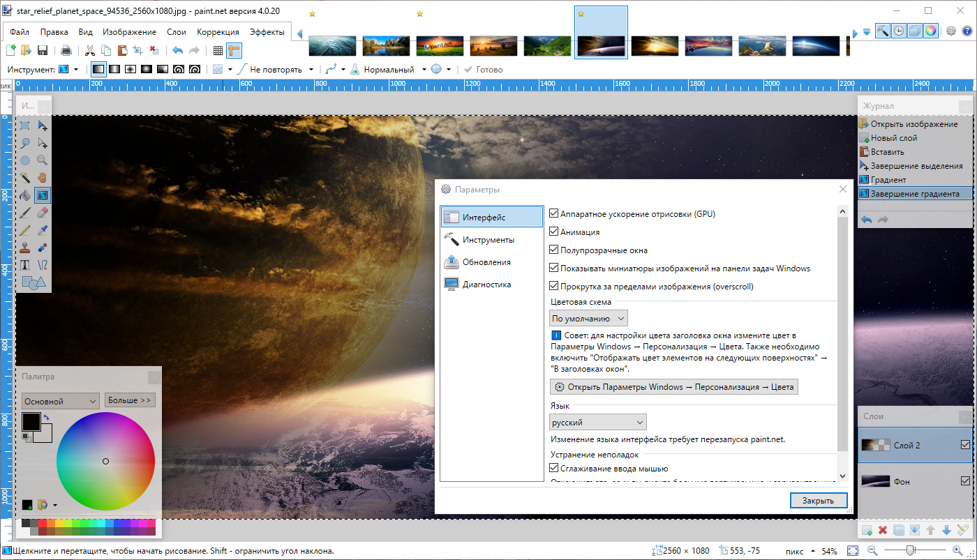Click Открыть Параметры Windows Персонализация Цвета button
Viewport: 977px width, 560px height.
pyautogui.click(x=674, y=387)
